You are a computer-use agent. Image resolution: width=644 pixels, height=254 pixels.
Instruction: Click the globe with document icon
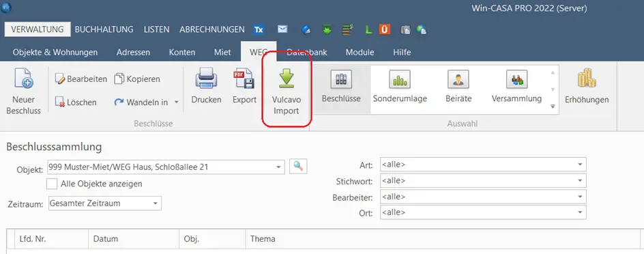tap(421, 29)
